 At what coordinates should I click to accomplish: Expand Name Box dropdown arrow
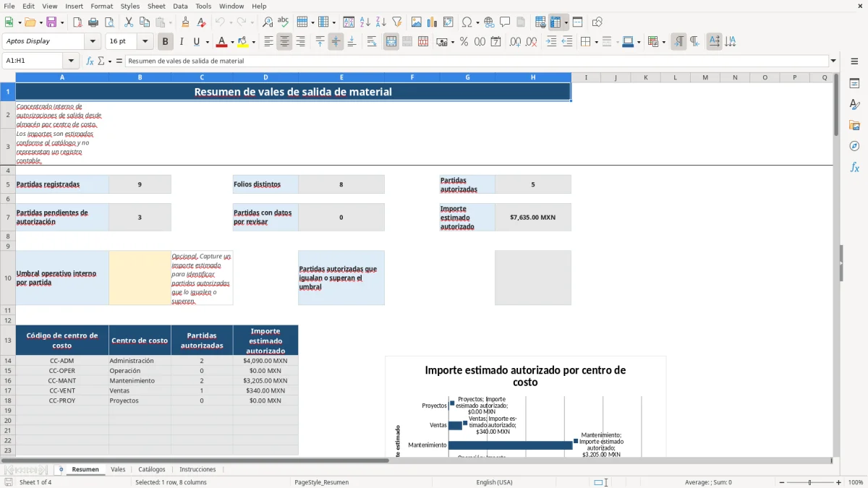pyautogui.click(x=71, y=61)
